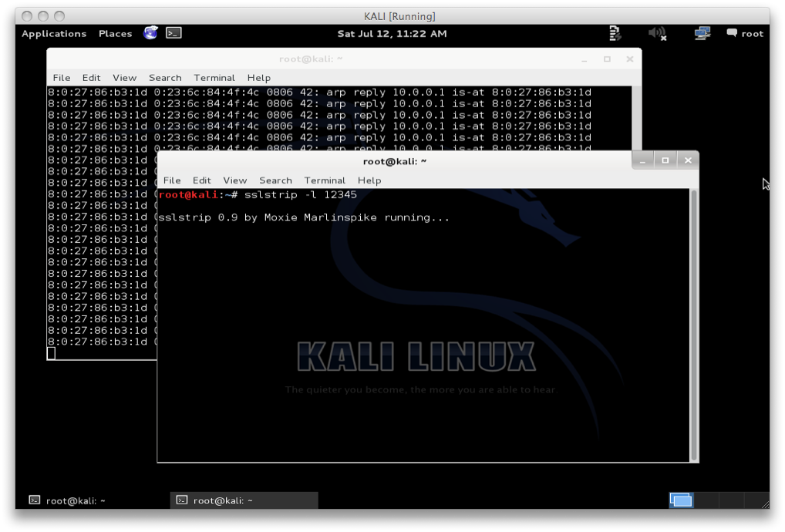Minimize the front sslstrip terminal window
Screen dimensions: 785x532
coord(643,160)
